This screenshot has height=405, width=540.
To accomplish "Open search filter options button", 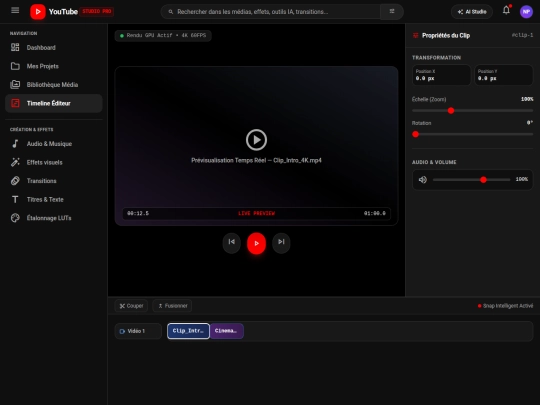I will 392,12.
